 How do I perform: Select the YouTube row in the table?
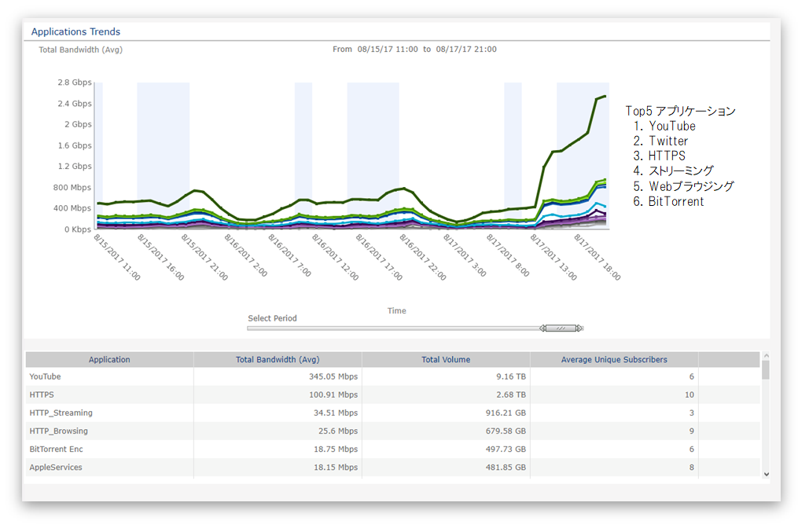(392, 377)
